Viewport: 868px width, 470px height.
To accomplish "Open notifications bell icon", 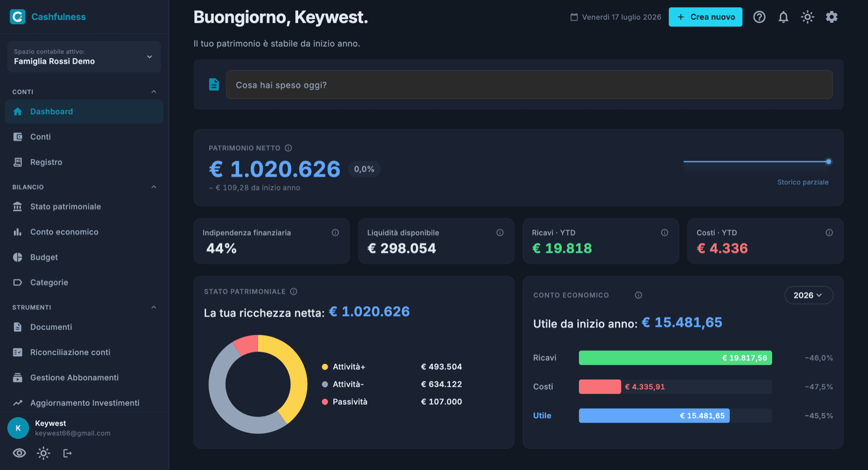I will click(783, 17).
